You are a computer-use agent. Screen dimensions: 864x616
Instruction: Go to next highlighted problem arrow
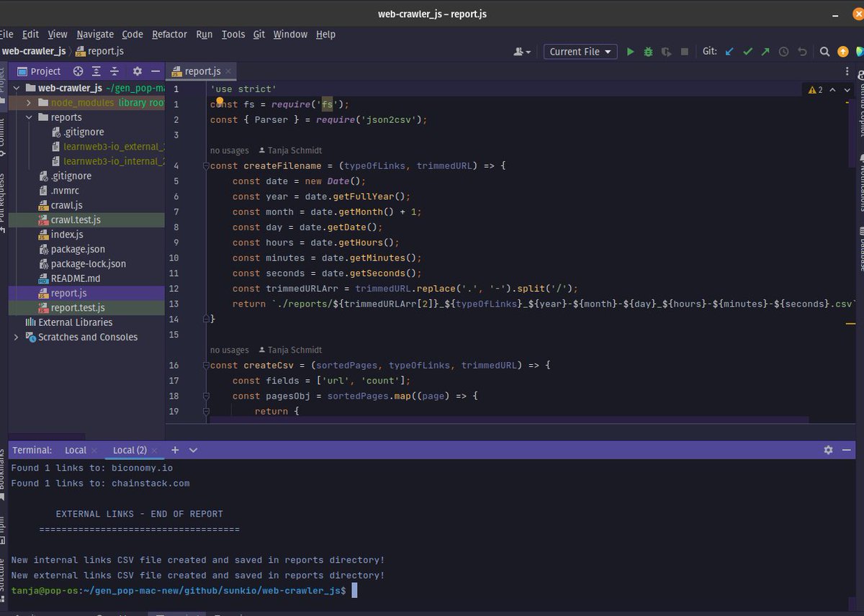[x=847, y=90]
